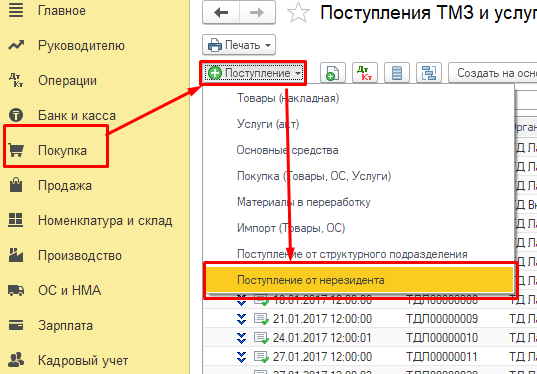537x374 pixels.
Task: Click the people icon beside Кадровый учет
Action: pyautogui.click(x=16, y=360)
